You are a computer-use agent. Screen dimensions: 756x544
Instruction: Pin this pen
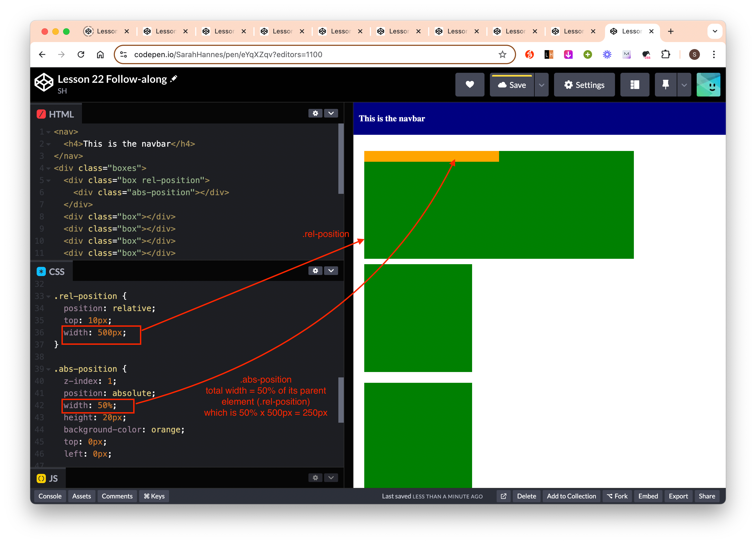click(x=665, y=85)
